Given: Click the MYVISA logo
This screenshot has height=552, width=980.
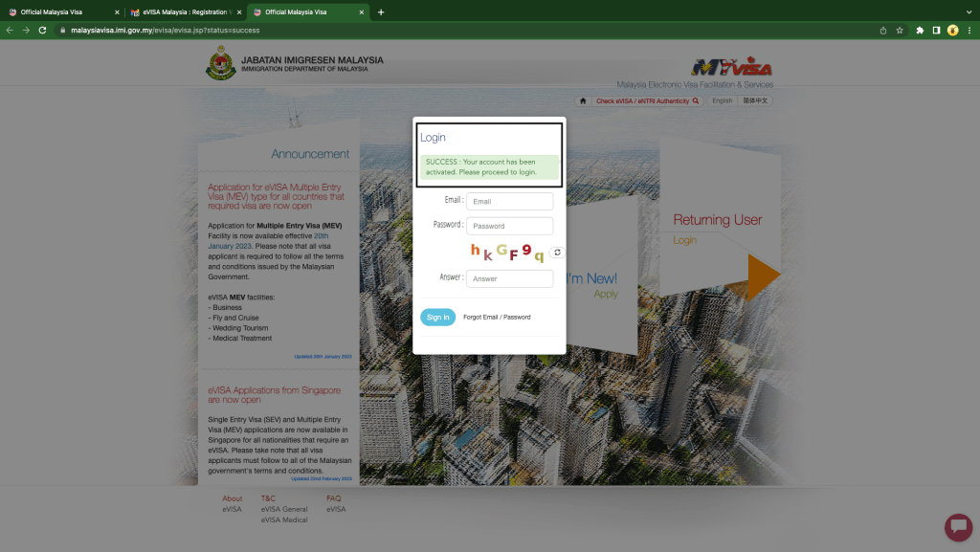Looking at the screenshot, I should pos(732,67).
